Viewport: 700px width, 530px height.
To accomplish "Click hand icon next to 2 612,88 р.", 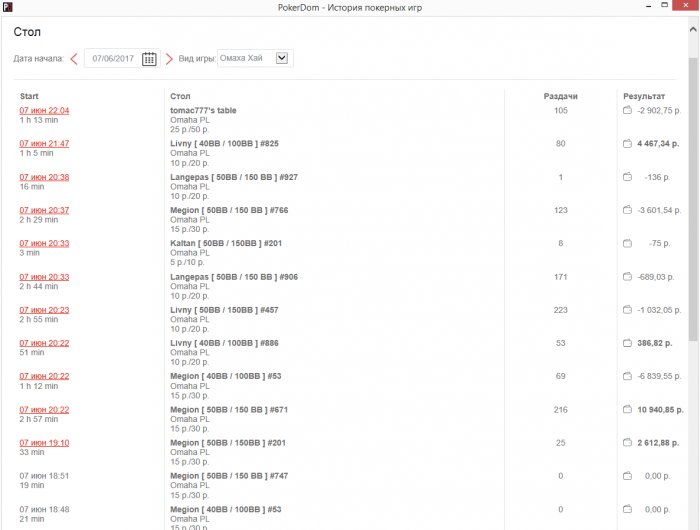I will pyautogui.click(x=627, y=442).
